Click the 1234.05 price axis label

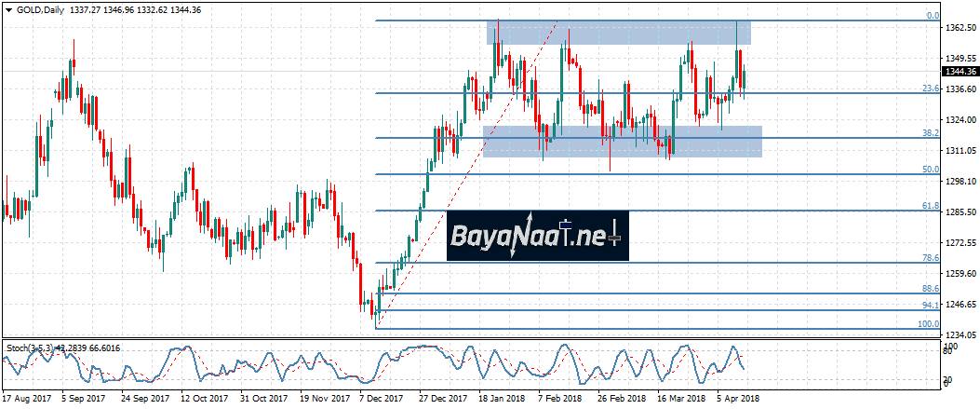tap(958, 335)
